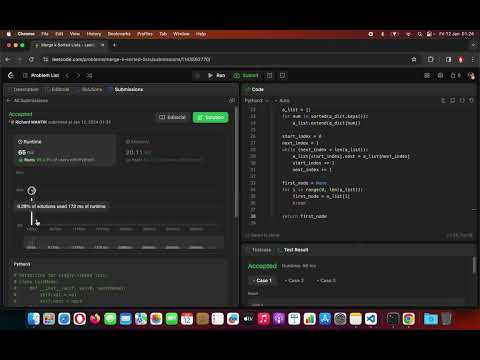Go to the previous problem arrow
Viewport: 480px width, 360px height.
(x=68, y=76)
